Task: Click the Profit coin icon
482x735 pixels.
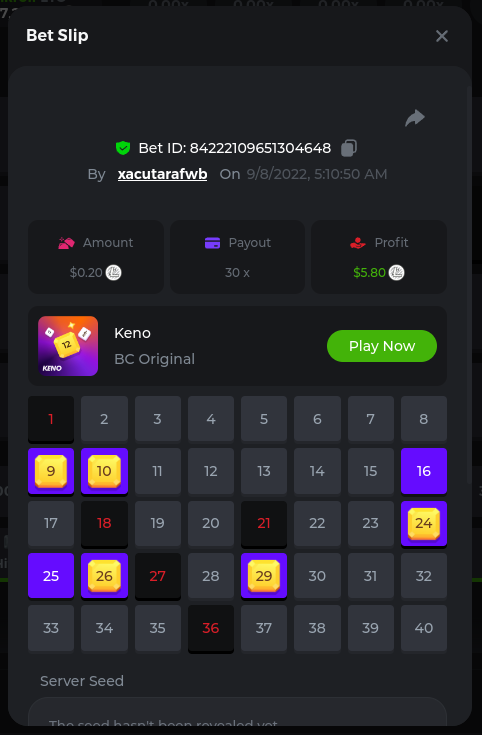Action: click(x=397, y=272)
